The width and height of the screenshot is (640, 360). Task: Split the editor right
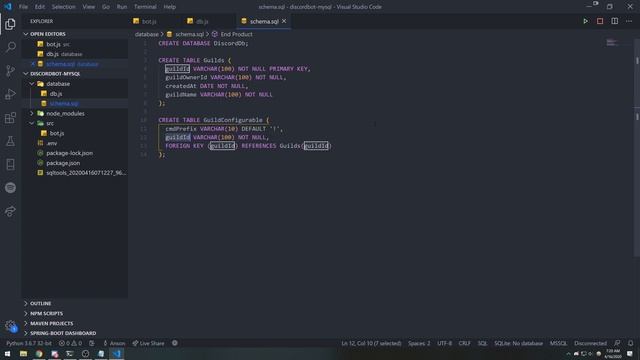tap(614, 21)
